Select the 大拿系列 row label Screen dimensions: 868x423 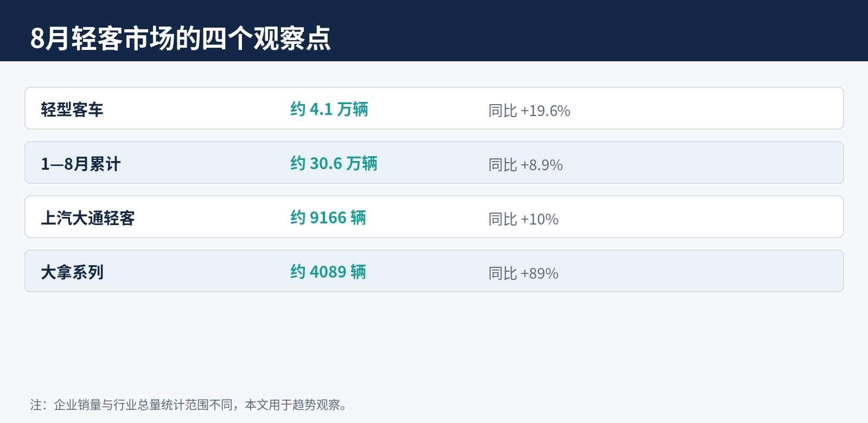point(72,272)
